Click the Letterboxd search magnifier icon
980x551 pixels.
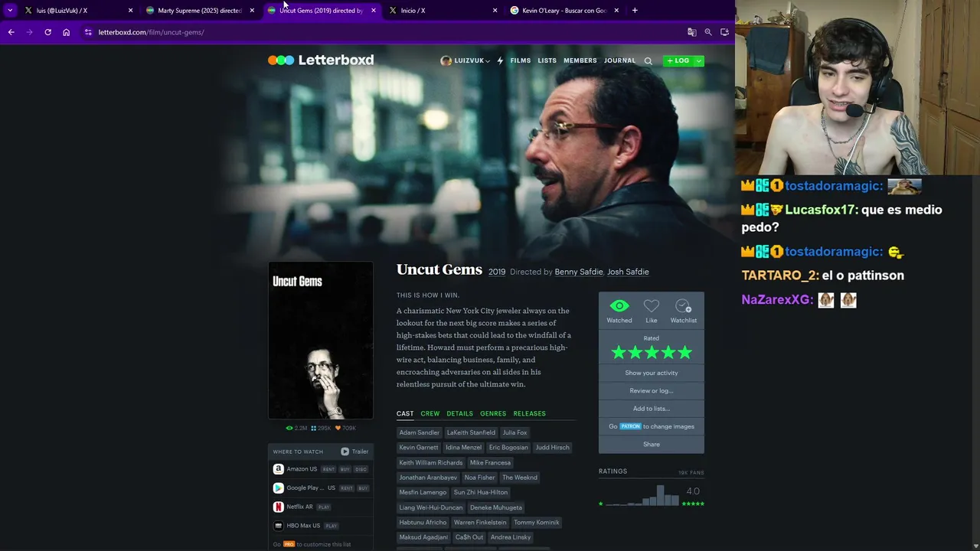[x=648, y=60]
